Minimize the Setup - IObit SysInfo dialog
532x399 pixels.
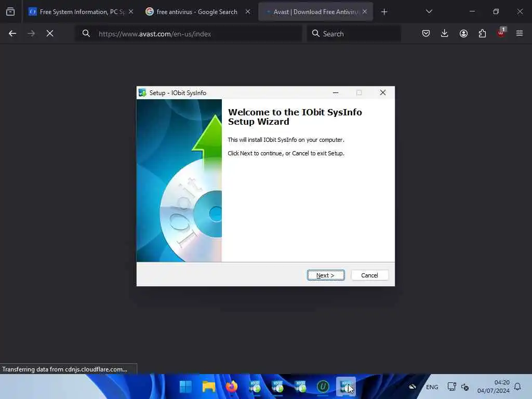coord(336,92)
